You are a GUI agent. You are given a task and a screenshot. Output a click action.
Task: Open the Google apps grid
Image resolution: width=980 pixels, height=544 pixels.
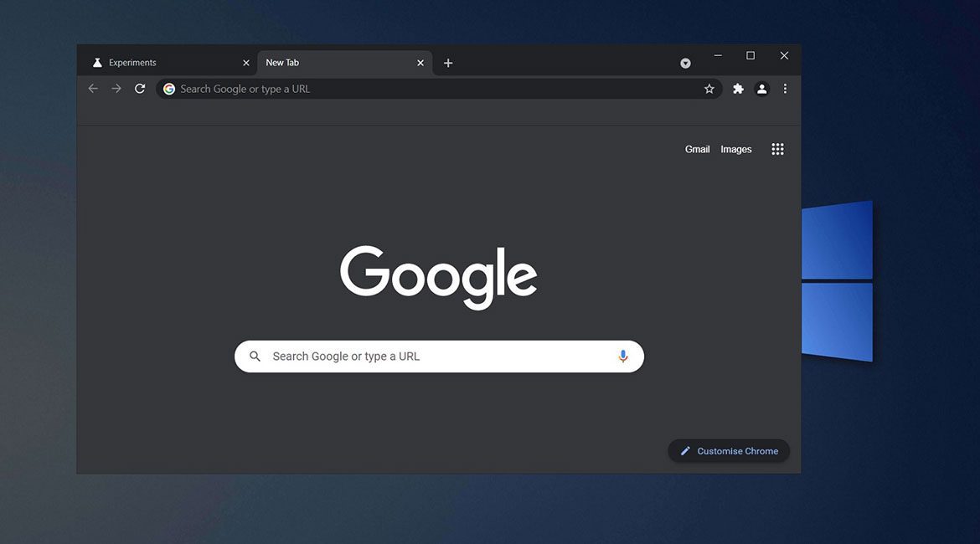pyautogui.click(x=777, y=149)
